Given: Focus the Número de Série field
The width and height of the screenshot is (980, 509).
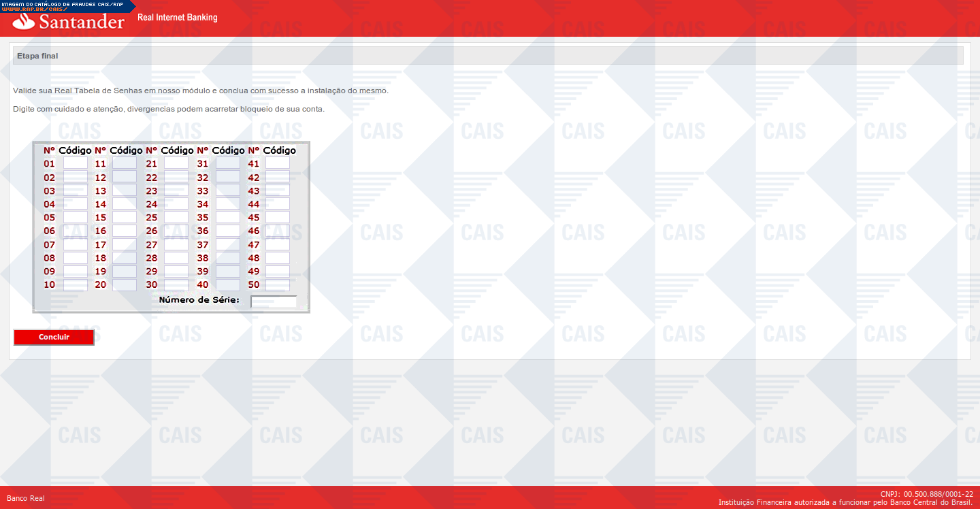Looking at the screenshot, I should [274, 301].
